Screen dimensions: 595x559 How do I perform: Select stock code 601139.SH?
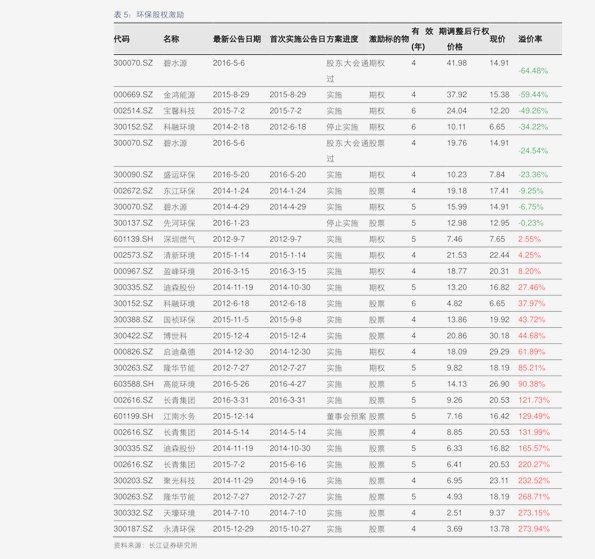[x=134, y=239]
